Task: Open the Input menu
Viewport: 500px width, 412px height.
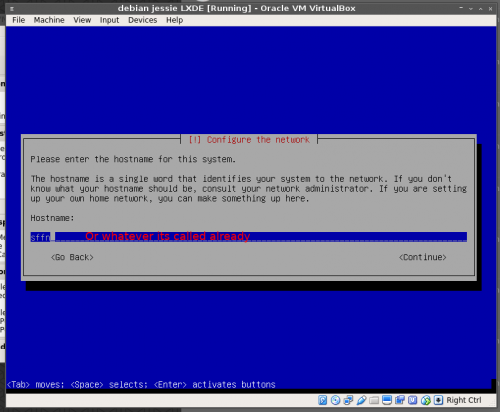Action: [x=109, y=20]
